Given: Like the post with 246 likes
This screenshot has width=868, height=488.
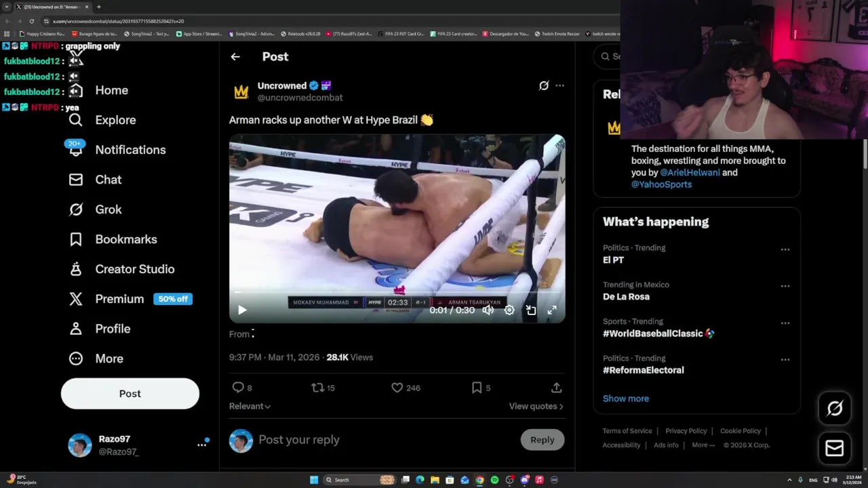Looking at the screenshot, I should 406,388.
